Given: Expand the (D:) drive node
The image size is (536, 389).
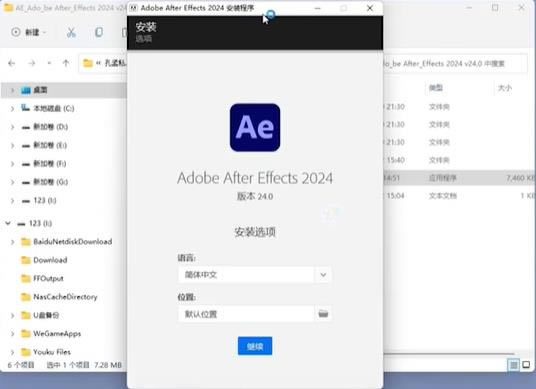Looking at the screenshot, I should pos(12,127).
